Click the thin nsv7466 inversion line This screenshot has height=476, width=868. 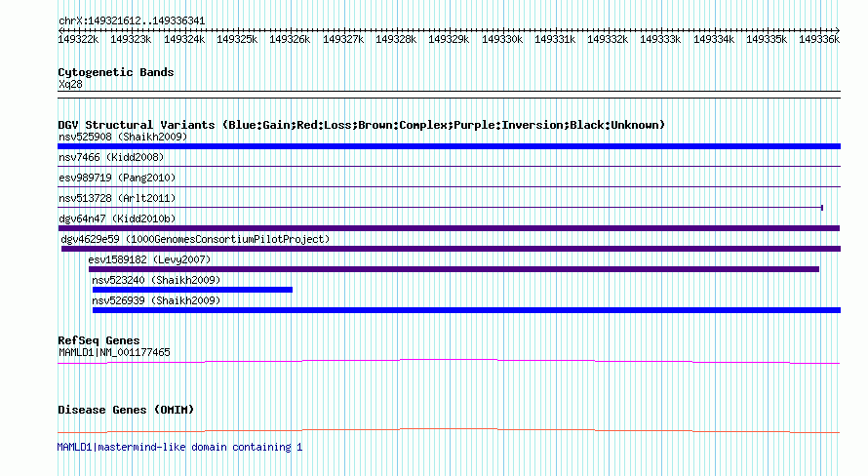click(449, 166)
